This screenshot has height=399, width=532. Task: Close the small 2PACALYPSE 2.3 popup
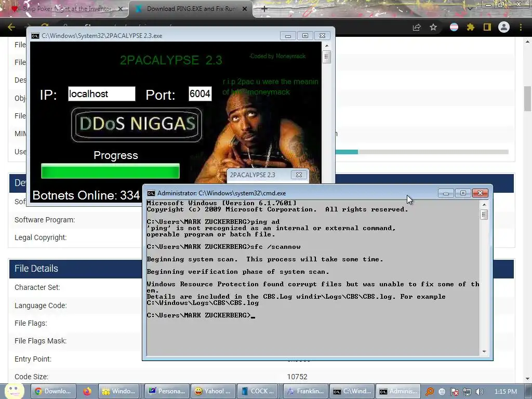299,175
